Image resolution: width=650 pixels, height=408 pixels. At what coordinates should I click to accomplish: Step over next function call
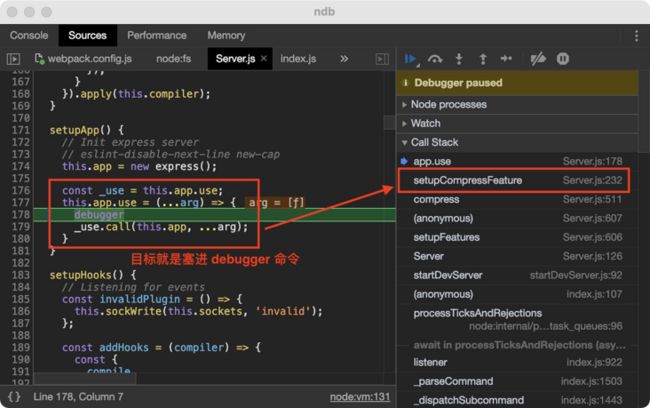[x=434, y=59]
